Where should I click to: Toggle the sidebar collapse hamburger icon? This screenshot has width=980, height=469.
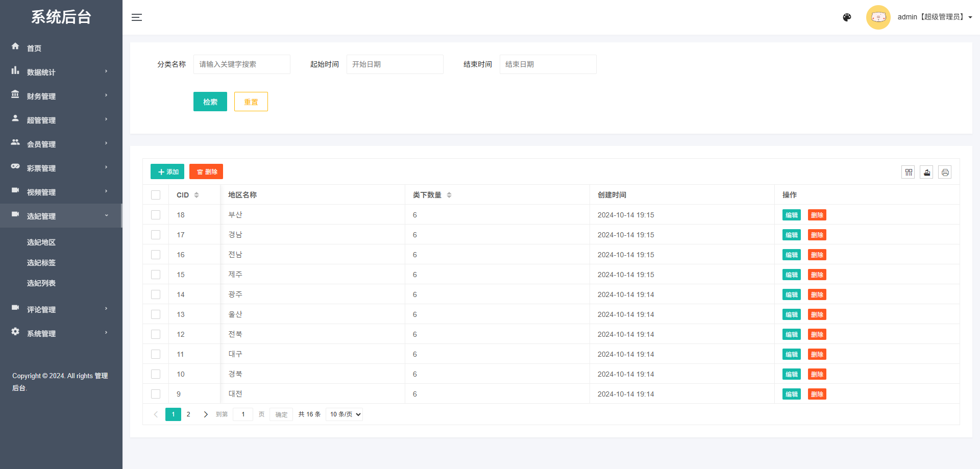137,17
